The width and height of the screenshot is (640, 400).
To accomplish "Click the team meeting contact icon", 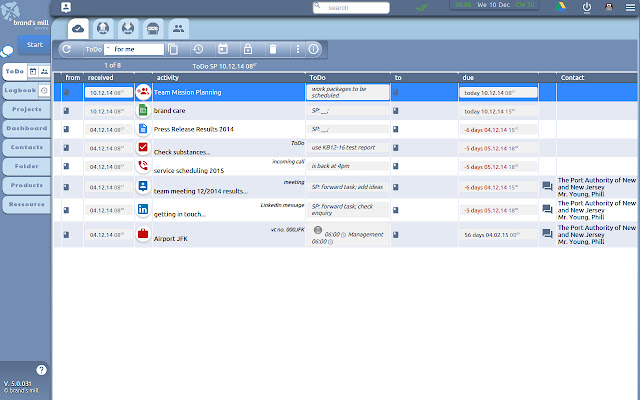I will [x=143, y=186].
